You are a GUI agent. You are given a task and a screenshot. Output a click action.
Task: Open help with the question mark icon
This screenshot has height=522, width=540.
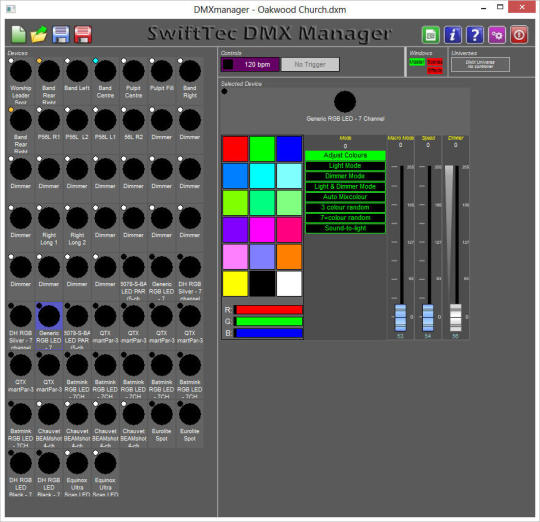point(475,35)
